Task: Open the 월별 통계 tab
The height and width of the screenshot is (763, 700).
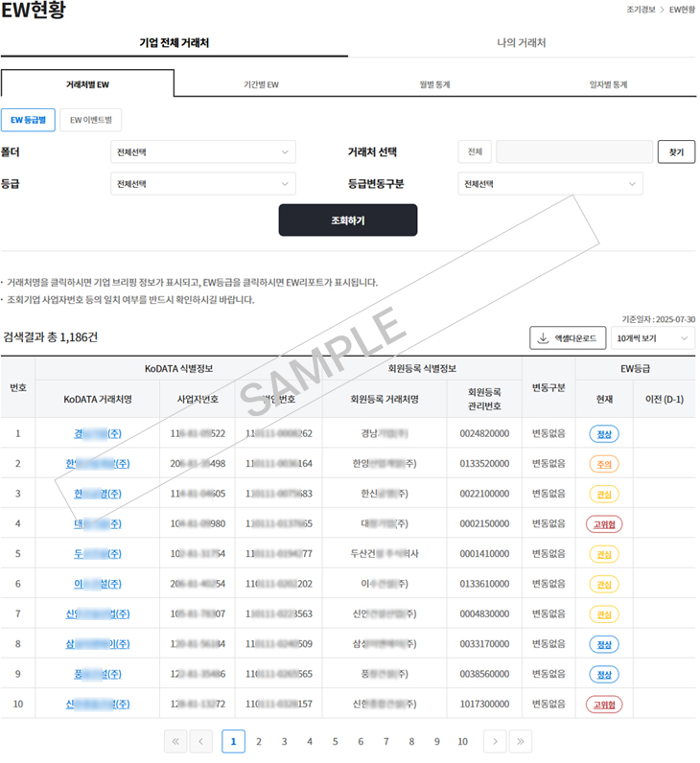Action: (434, 84)
